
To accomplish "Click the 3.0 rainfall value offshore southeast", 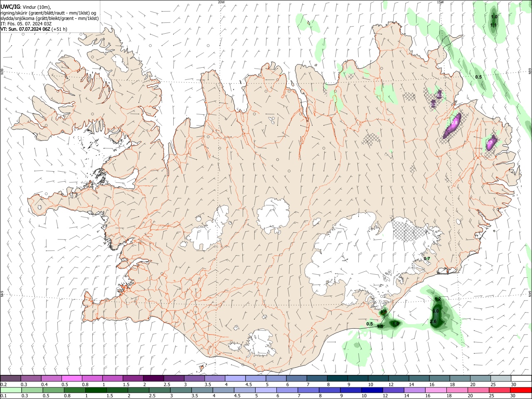I will pyautogui.click(x=436, y=311).
